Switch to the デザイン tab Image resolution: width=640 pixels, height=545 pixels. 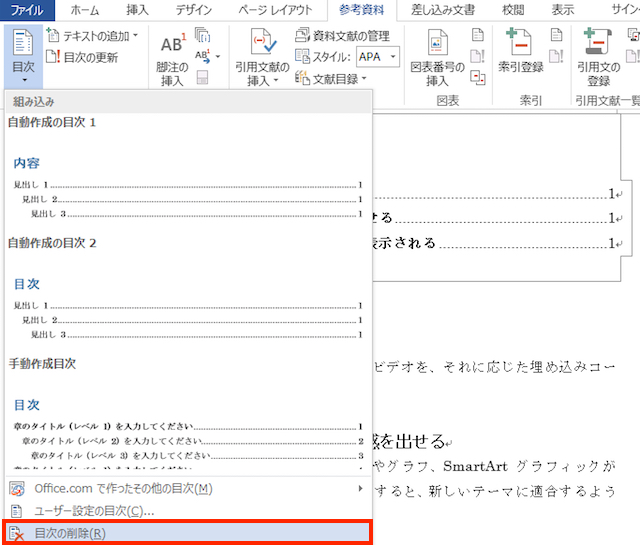193,10
